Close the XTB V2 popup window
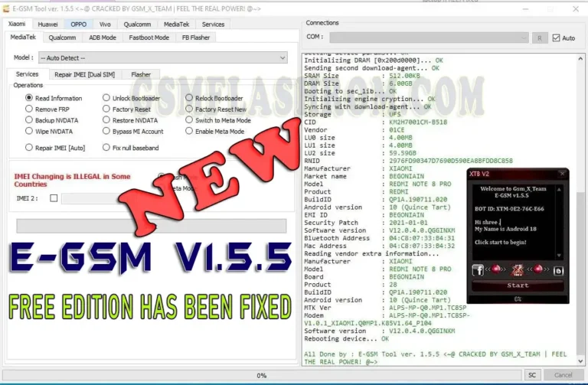 563,175
